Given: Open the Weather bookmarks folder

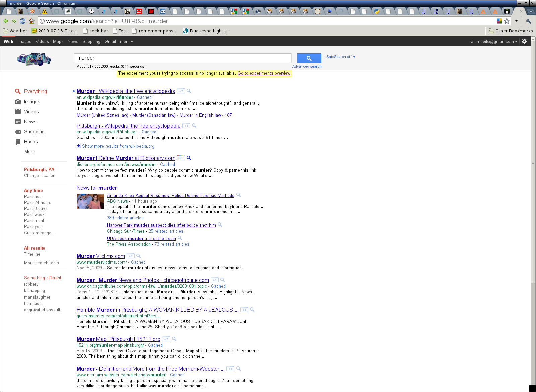Looking at the screenshot, I should [15, 31].
